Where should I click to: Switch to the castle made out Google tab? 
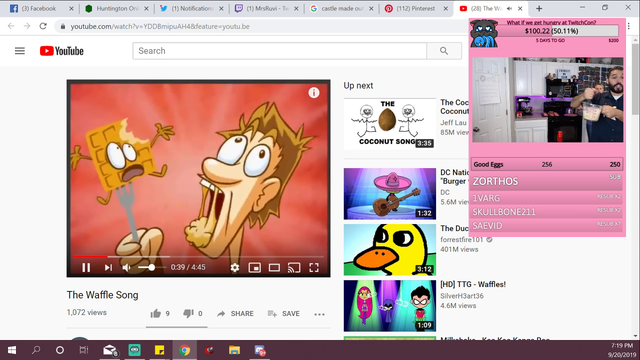click(342, 9)
